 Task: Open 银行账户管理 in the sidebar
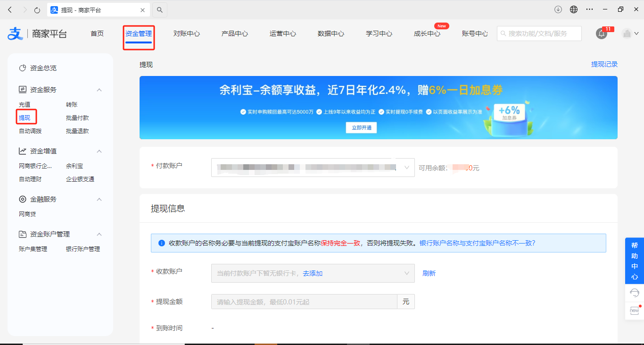pos(83,249)
